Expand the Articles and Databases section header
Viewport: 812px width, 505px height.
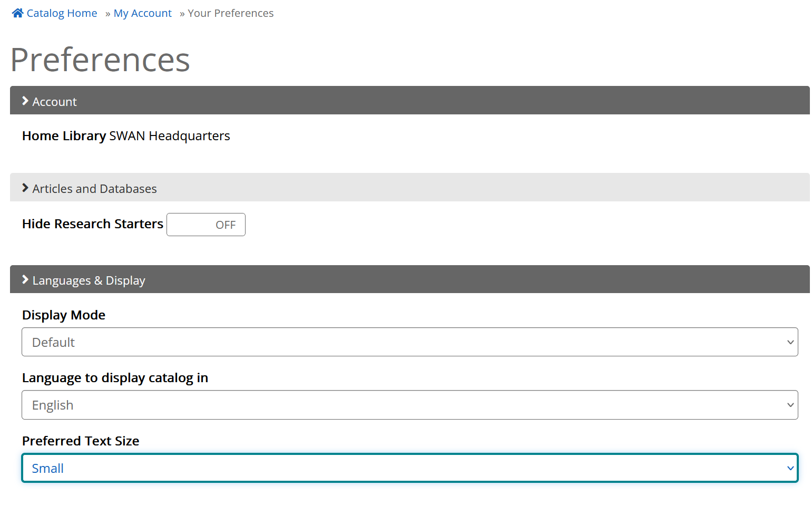(x=409, y=187)
